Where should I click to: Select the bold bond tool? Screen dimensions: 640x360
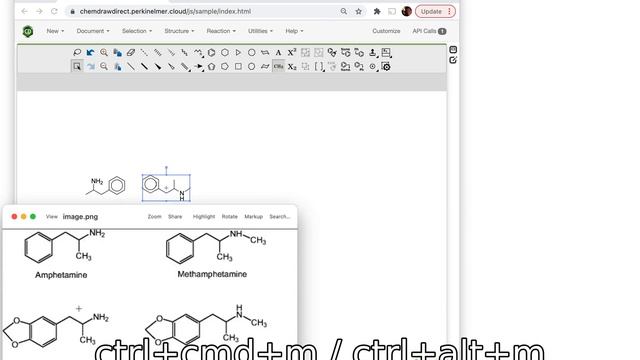pos(144,66)
